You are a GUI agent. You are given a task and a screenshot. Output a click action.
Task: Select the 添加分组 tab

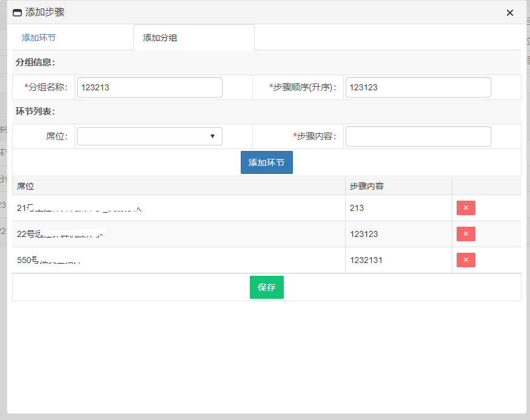pos(160,38)
